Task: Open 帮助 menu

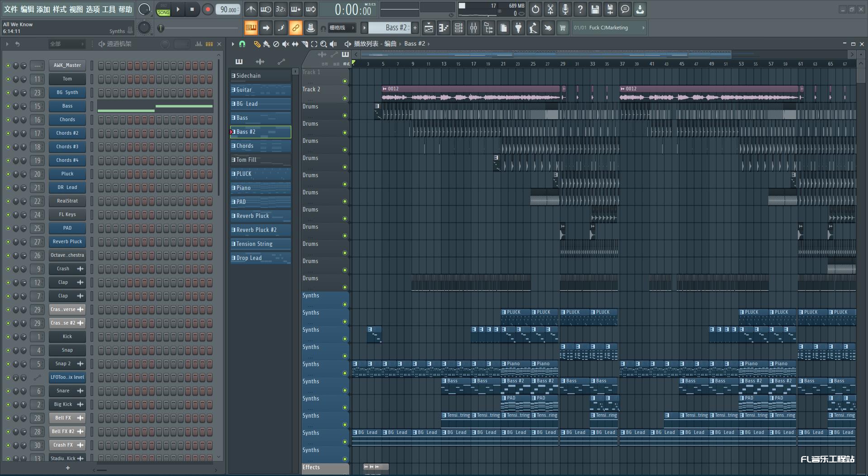Action: tap(125, 9)
